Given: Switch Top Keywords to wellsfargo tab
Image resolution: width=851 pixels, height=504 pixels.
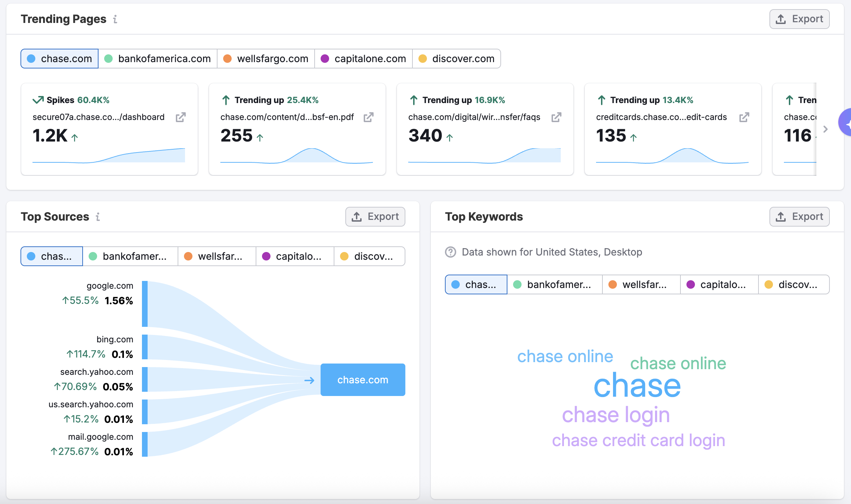Looking at the screenshot, I should [641, 284].
